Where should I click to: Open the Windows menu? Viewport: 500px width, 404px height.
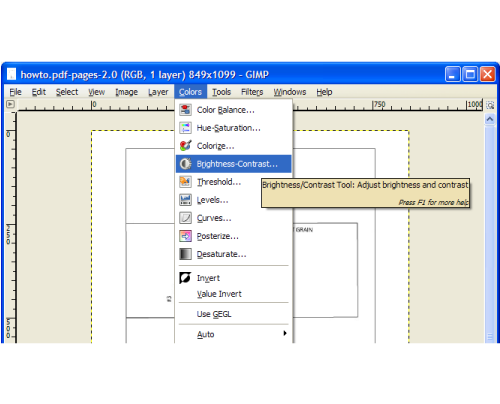tap(290, 92)
